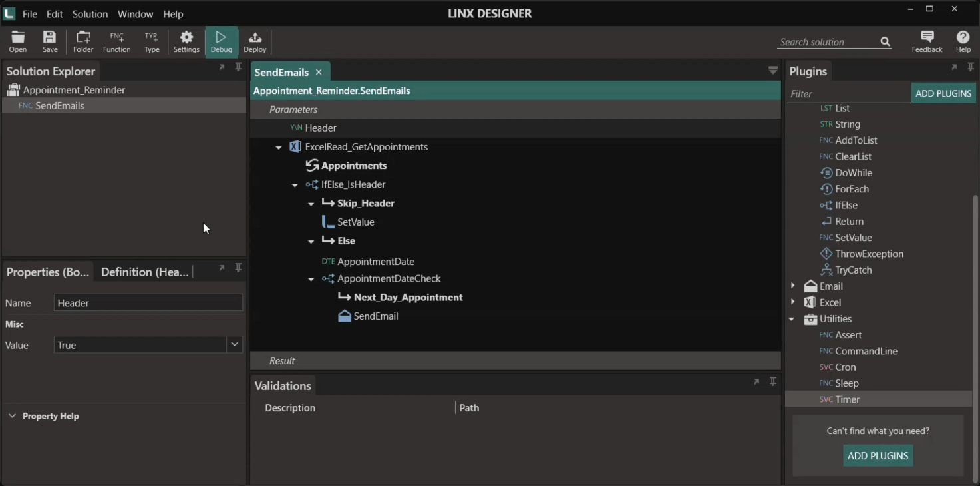Image resolution: width=980 pixels, height=486 pixels.
Task: Open the Solution menu
Action: coord(90,14)
